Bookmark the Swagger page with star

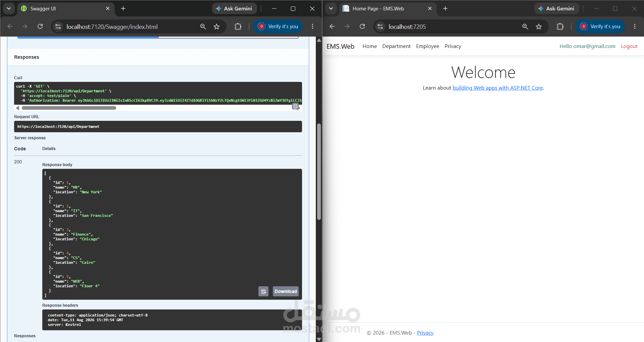217,27
